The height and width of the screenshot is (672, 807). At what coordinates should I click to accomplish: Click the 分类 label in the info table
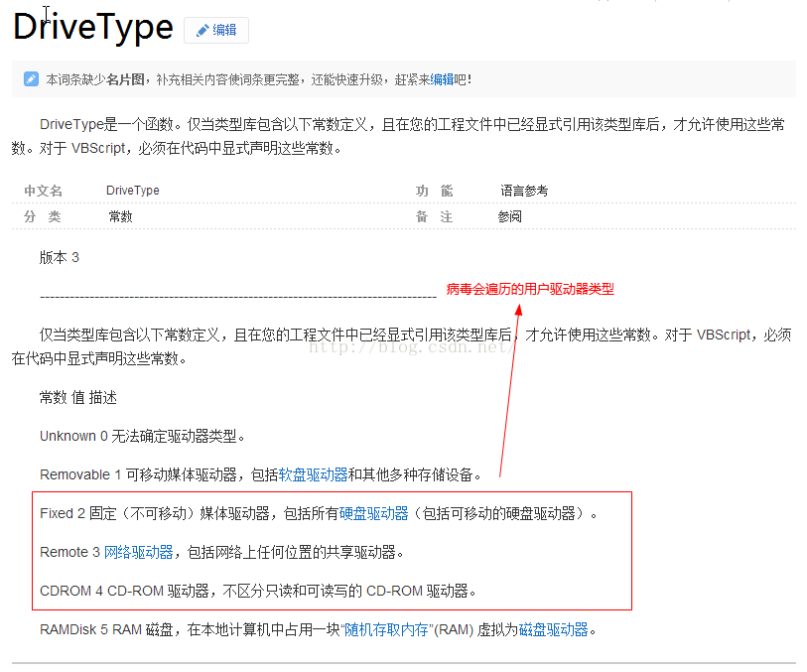tap(43, 216)
